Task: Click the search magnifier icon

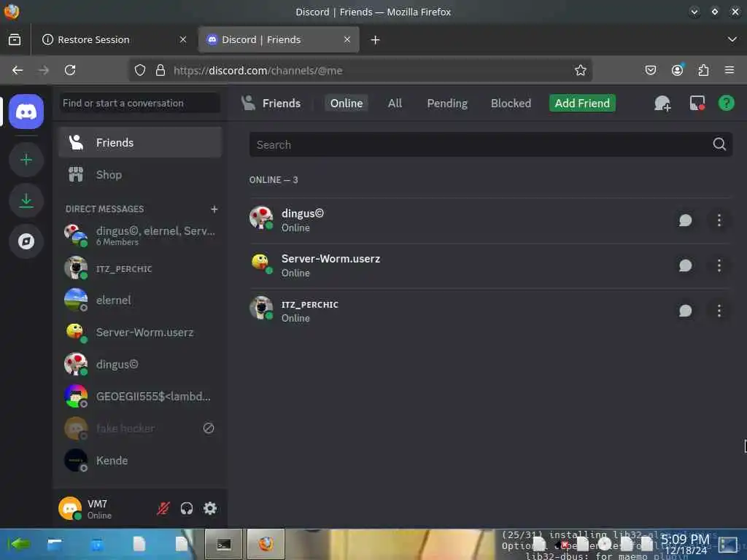Action: click(719, 144)
